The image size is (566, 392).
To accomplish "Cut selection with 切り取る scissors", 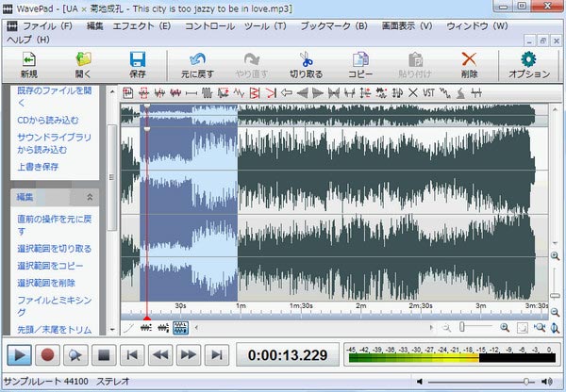I will coord(306,65).
